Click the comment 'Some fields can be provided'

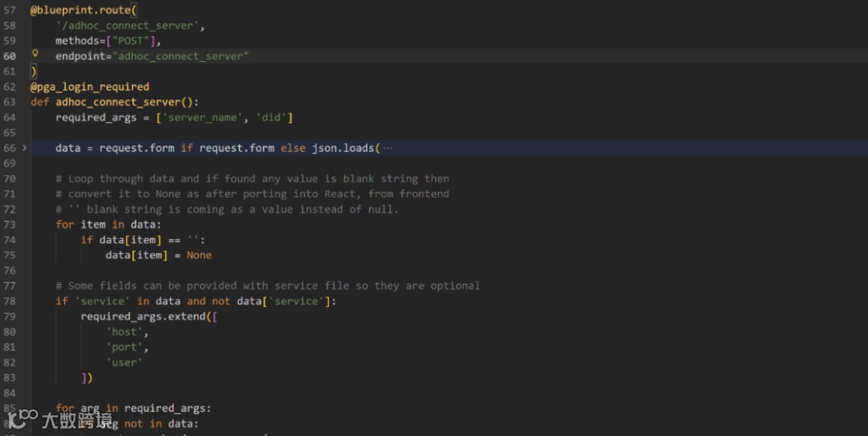[x=268, y=286]
